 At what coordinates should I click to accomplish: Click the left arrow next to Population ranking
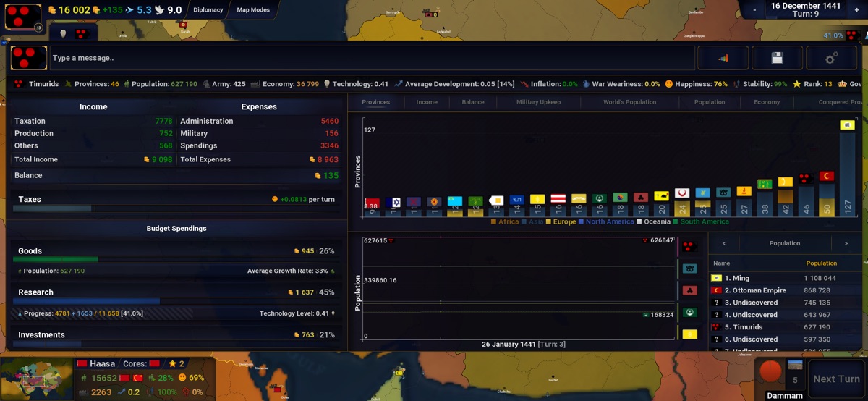[724, 243]
